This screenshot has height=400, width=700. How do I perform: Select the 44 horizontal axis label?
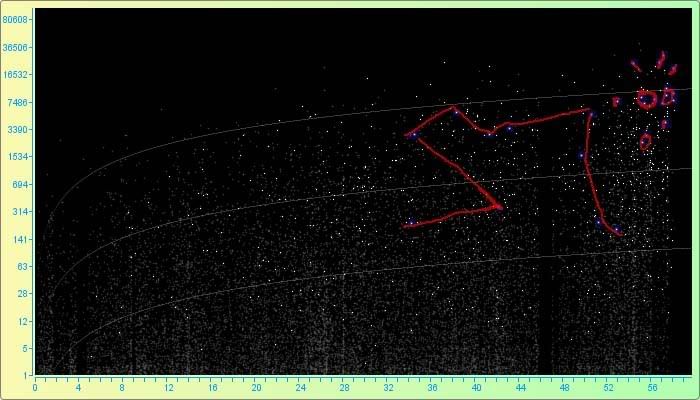tap(521, 388)
